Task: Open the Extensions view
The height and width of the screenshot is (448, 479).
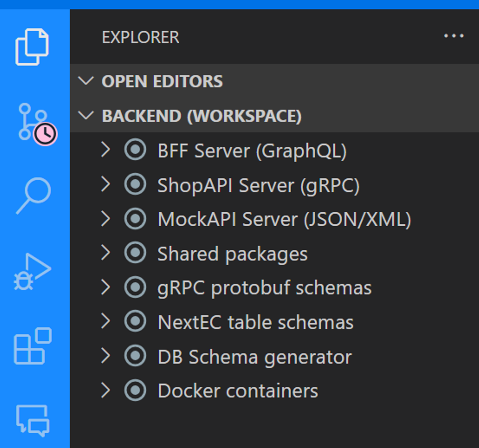Action: coord(33,346)
